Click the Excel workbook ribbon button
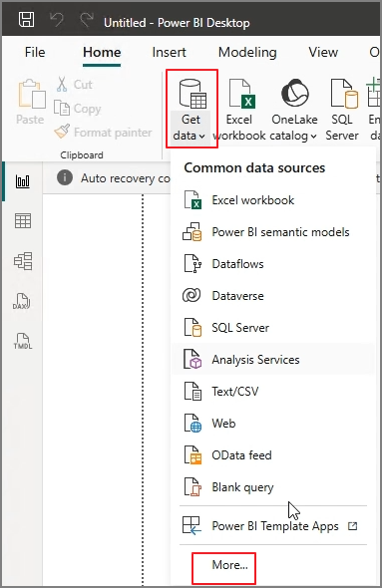 coord(239,109)
